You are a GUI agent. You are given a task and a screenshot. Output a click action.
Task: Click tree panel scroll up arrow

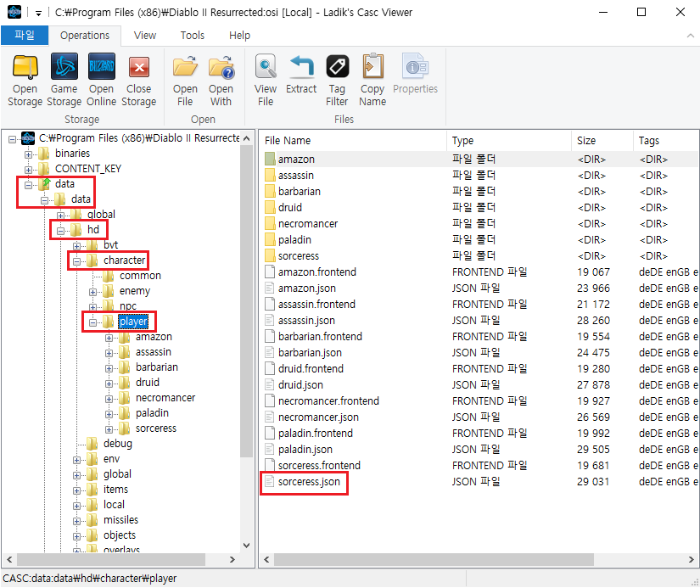pyautogui.click(x=246, y=139)
